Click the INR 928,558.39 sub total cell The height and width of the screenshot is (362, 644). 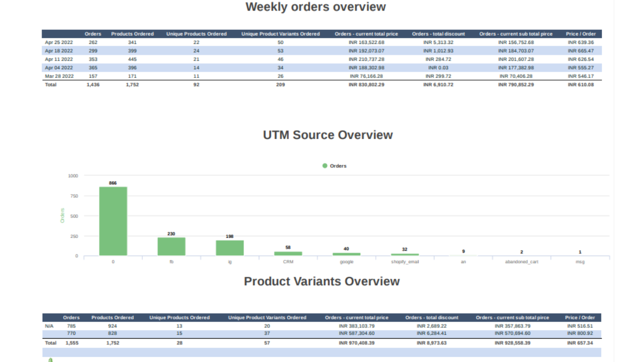coord(512,343)
